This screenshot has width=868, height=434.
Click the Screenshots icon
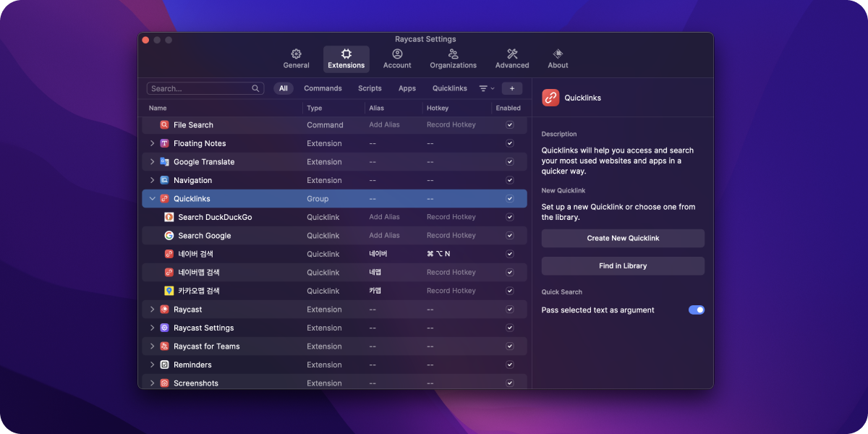pyautogui.click(x=164, y=383)
